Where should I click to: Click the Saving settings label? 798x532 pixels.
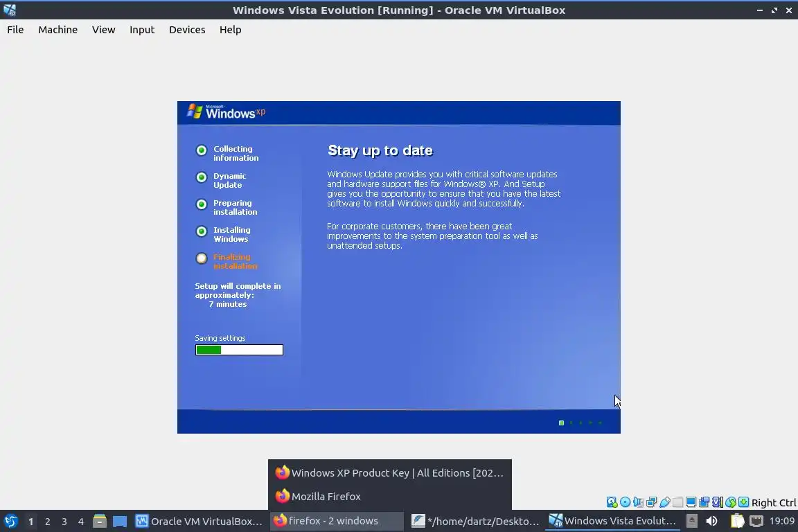pyautogui.click(x=220, y=338)
